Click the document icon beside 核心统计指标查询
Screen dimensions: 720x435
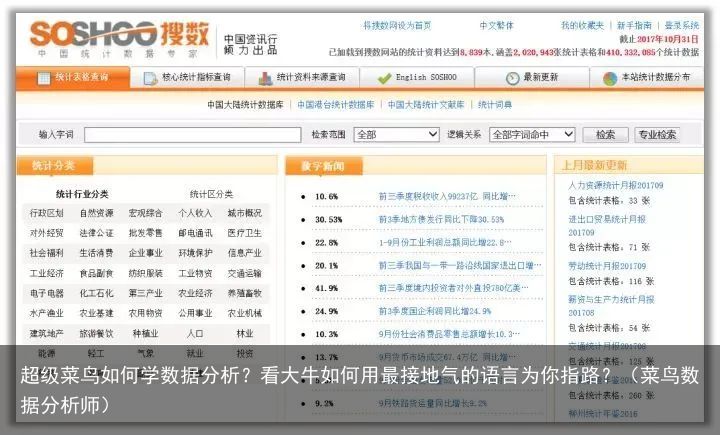click(x=150, y=79)
